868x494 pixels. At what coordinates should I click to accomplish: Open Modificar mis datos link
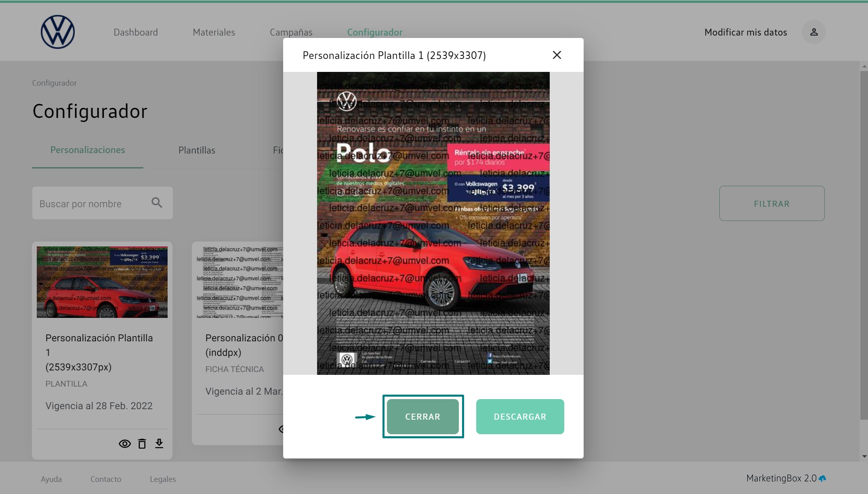[745, 32]
